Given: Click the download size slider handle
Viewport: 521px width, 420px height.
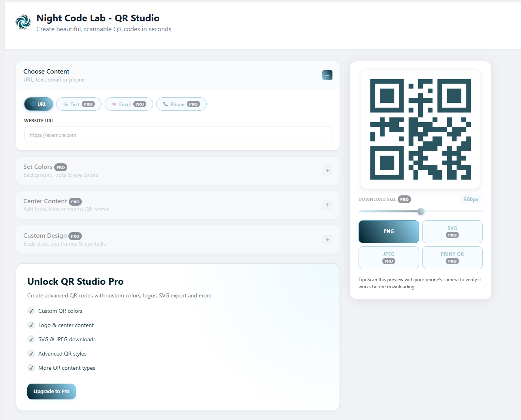Looking at the screenshot, I should click(421, 212).
